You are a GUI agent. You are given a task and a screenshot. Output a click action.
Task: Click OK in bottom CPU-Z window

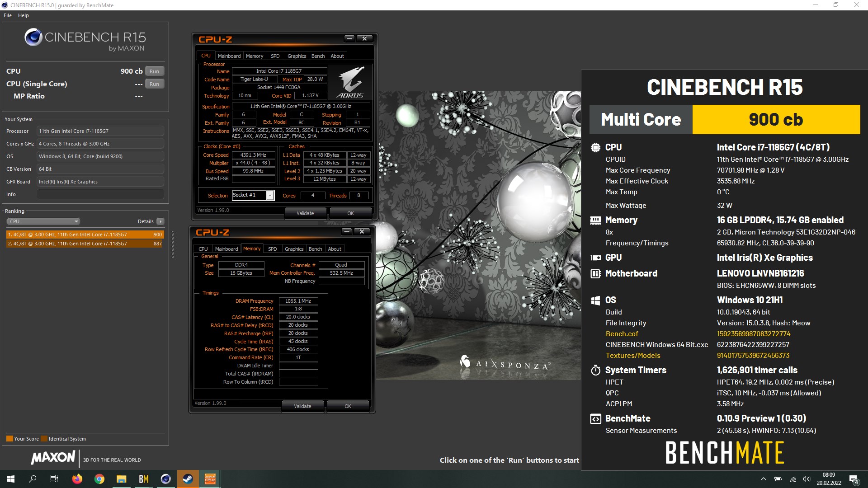click(348, 406)
